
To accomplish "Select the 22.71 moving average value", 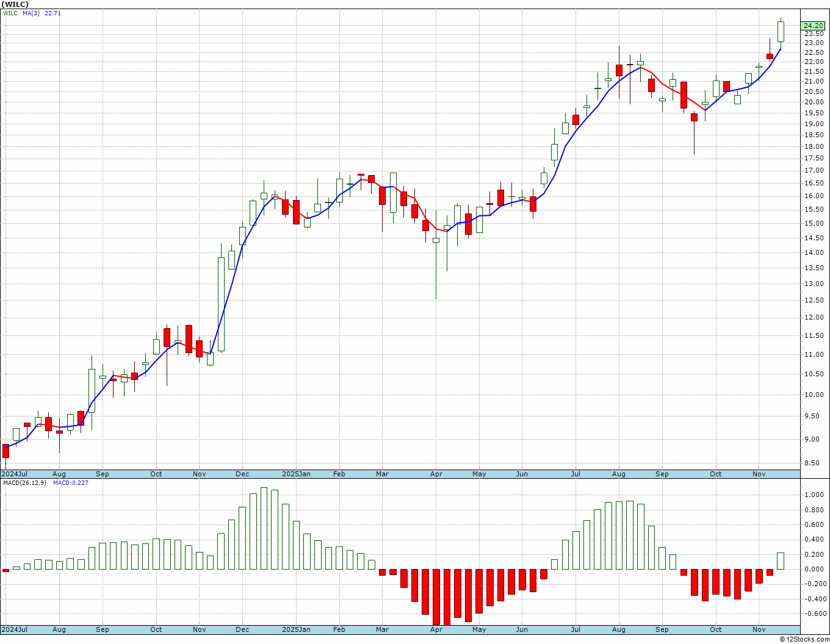I will coord(53,13).
